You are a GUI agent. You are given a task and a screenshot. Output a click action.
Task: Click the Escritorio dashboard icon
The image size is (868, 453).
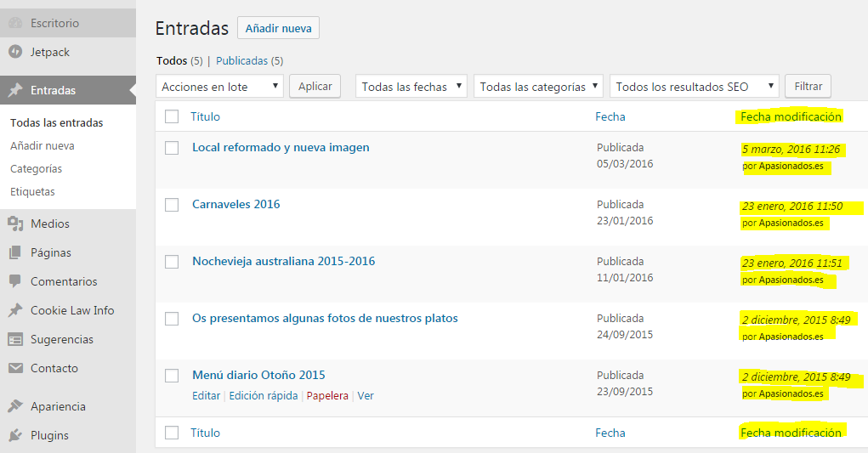point(15,23)
